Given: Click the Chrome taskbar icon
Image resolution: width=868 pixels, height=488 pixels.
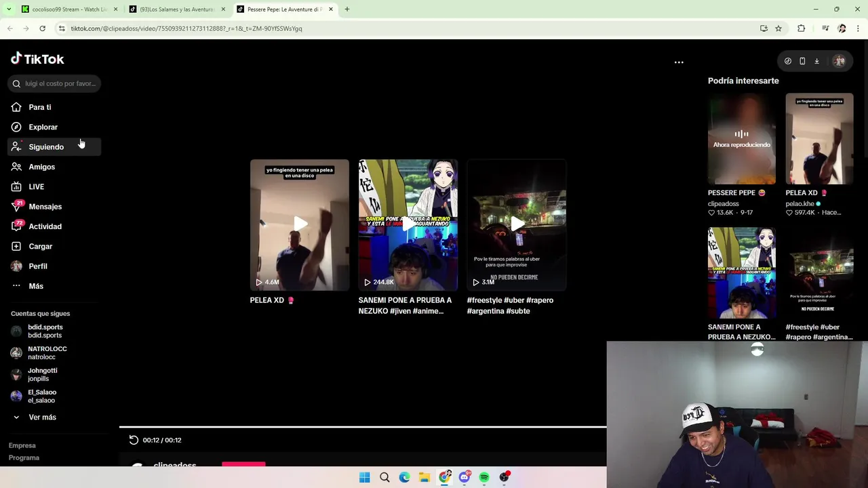Looking at the screenshot, I should [445, 477].
